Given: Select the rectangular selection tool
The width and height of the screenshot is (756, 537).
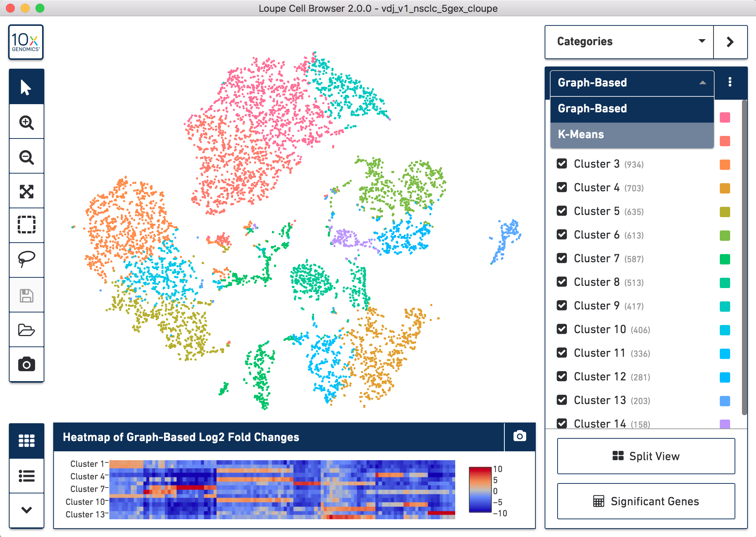Looking at the screenshot, I should 26,225.
